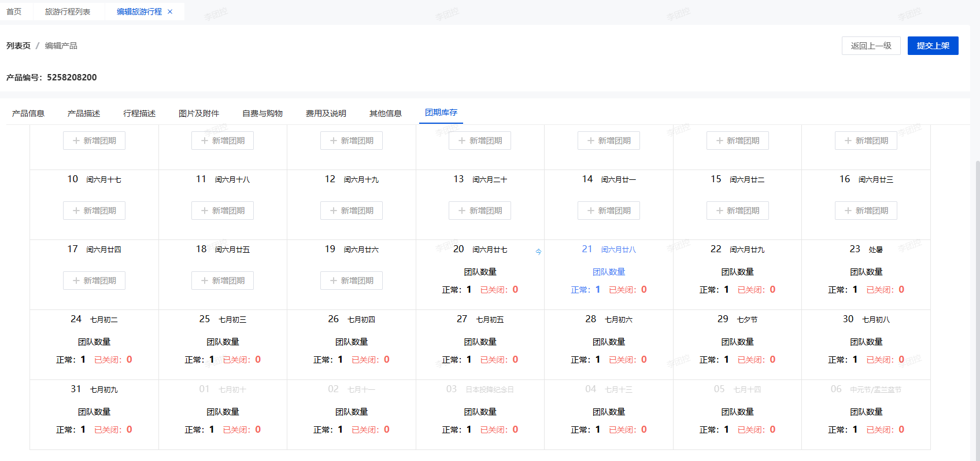
Task: Click plus icon for 新增团期 on day 17
Action: [76, 281]
